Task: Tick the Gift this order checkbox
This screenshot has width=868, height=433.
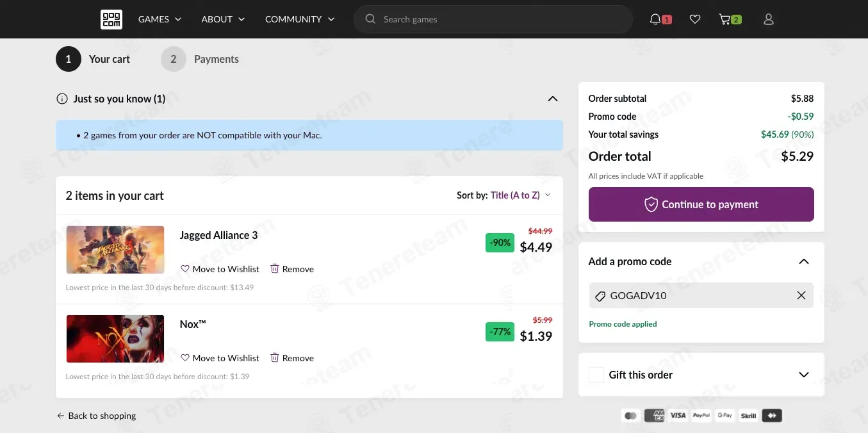Action: pos(596,375)
